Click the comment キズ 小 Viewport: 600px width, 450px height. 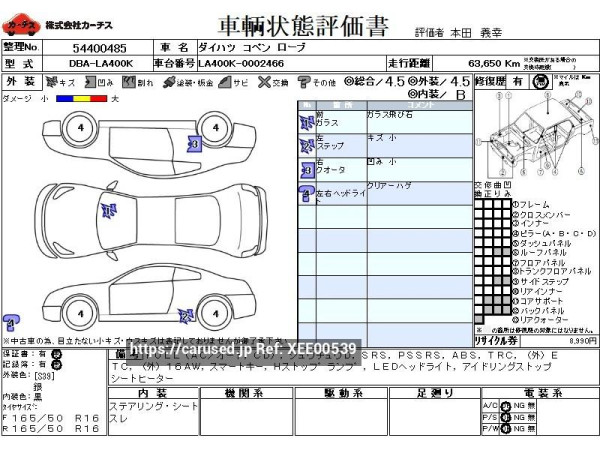pos(382,138)
